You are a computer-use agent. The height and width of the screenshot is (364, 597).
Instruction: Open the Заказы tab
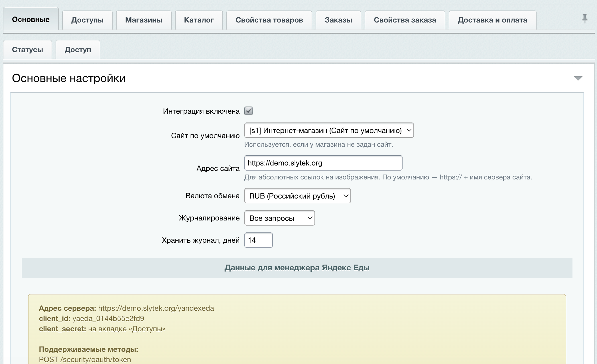(x=338, y=20)
